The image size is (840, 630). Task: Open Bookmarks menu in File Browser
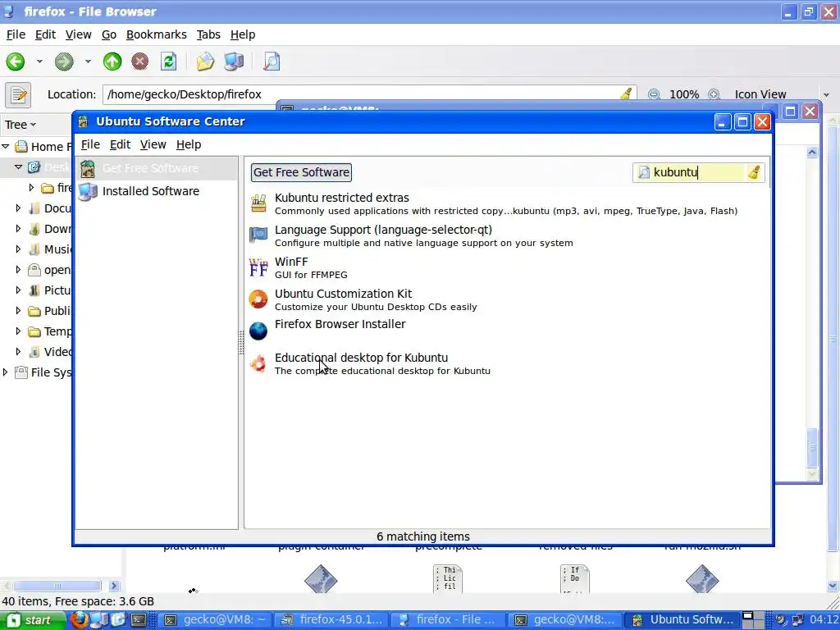[157, 34]
